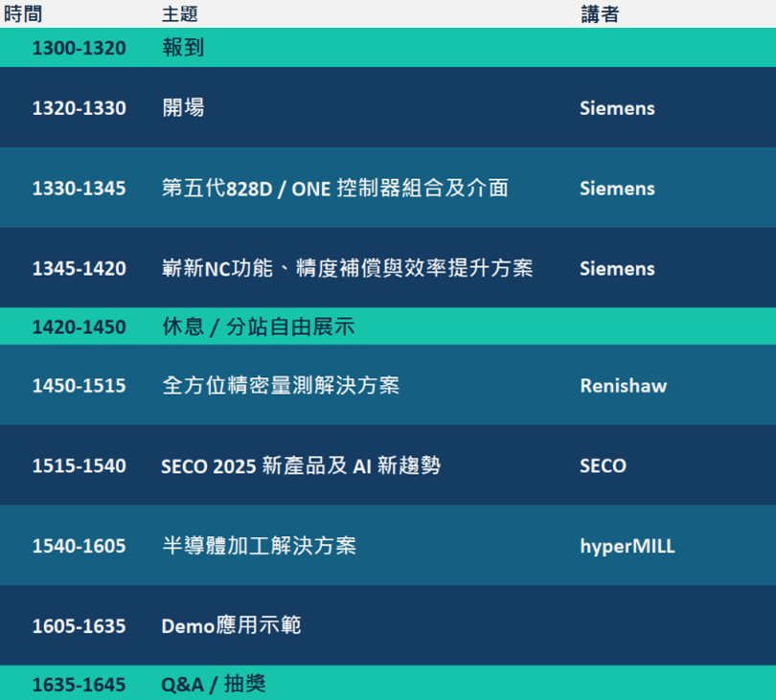Select 嶄新NC功能、精度補償 topic

pyautogui.click(x=348, y=268)
